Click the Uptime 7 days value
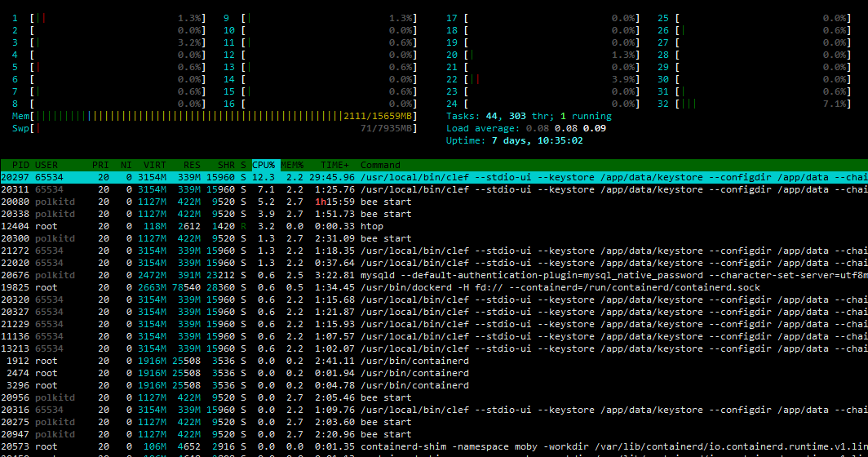The width and height of the screenshot is (868, 457). pos(537,140)
